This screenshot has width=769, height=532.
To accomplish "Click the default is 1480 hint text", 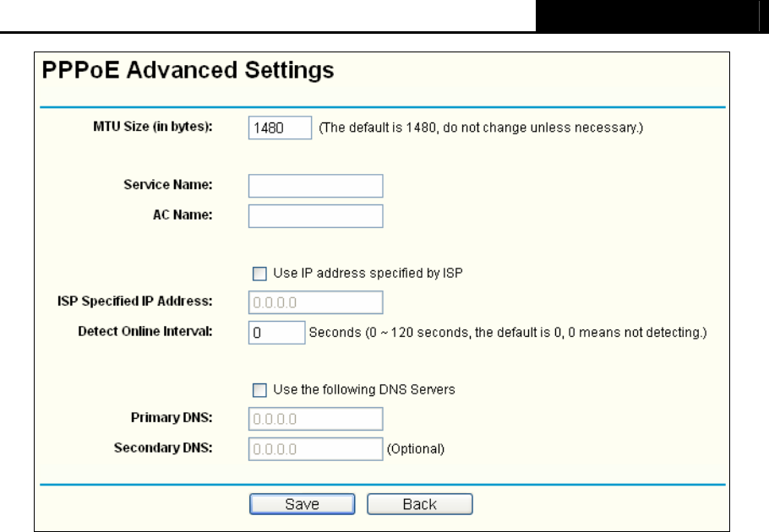I will tap(481, 128).
